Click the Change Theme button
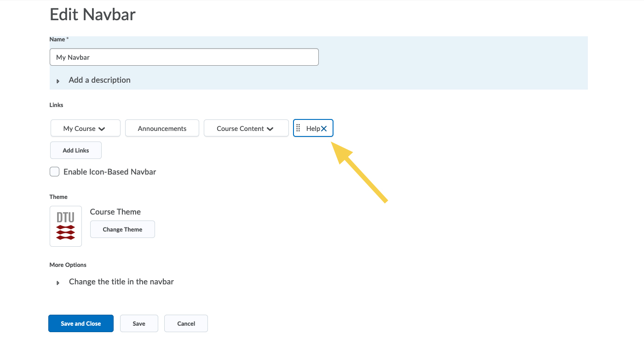 coord(122,229)
